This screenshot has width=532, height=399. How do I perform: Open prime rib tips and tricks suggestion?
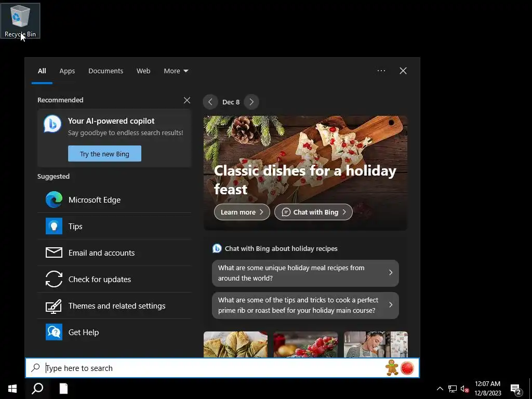point(305,305)
